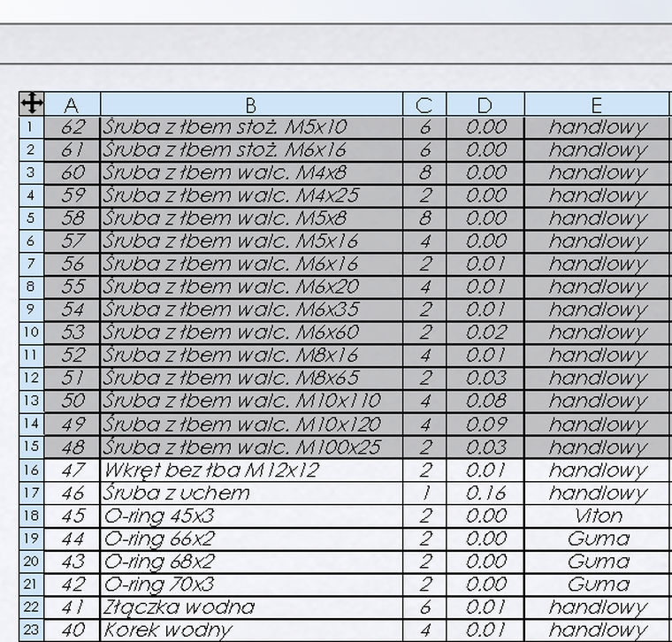Click cell 'Śruba z łbem walc. M4x8'
The height and width of the screenshot is (642, 672).
point(252,172)
